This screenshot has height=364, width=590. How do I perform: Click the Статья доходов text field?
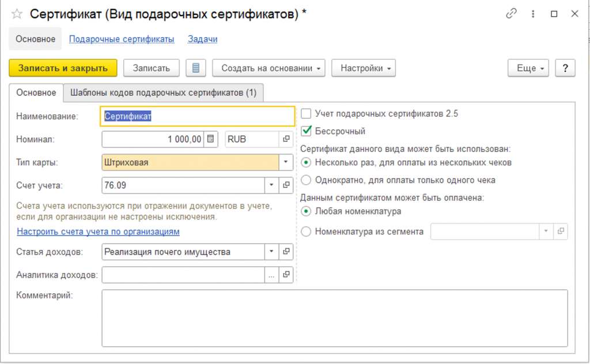tap(183, 252)
